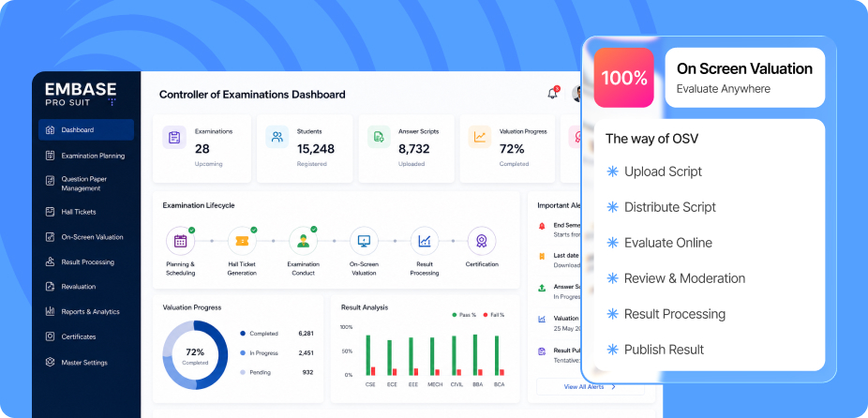The image size is (868, 418).
Task: Open On-Screen Valuation sidebar item
Action: coord(86,237)
